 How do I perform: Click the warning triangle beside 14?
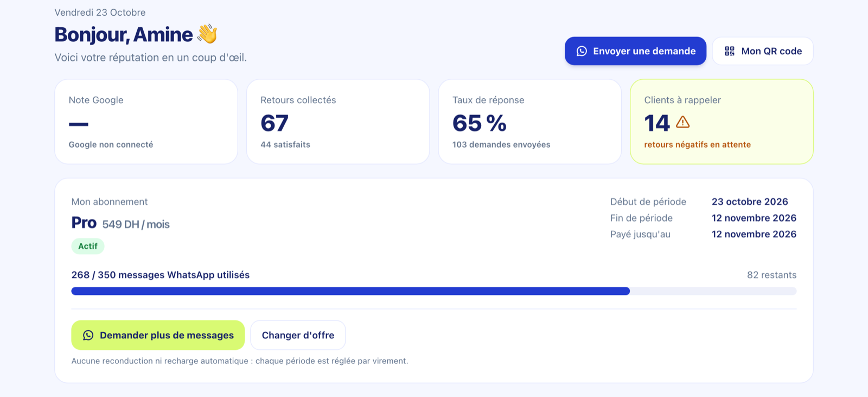[x=683, y=122]
